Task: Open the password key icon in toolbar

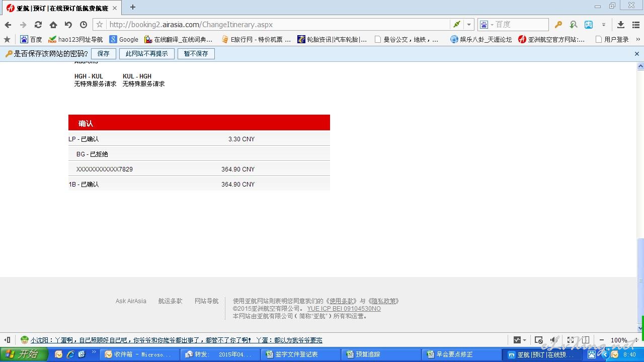Action: pos(558,25)
